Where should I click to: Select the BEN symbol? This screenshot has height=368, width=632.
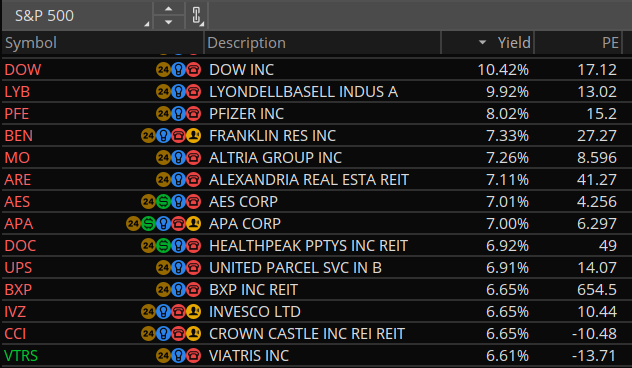[x=19, y=136]
